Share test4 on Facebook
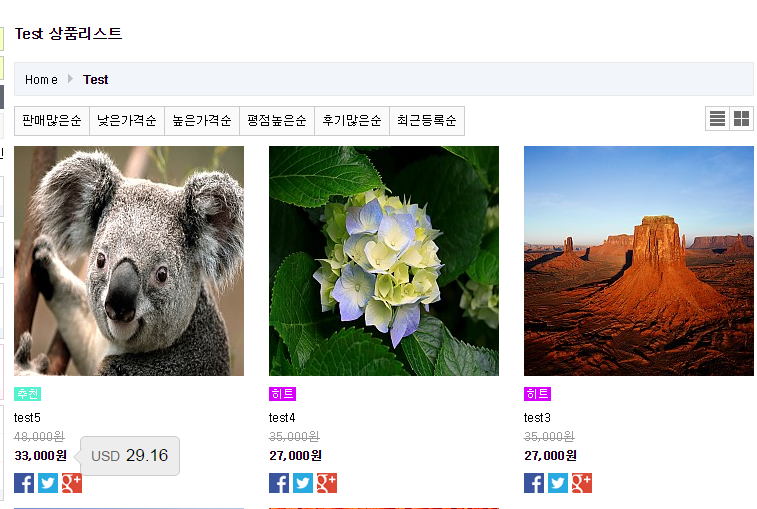The image size is (757, 509). [279, 483]
